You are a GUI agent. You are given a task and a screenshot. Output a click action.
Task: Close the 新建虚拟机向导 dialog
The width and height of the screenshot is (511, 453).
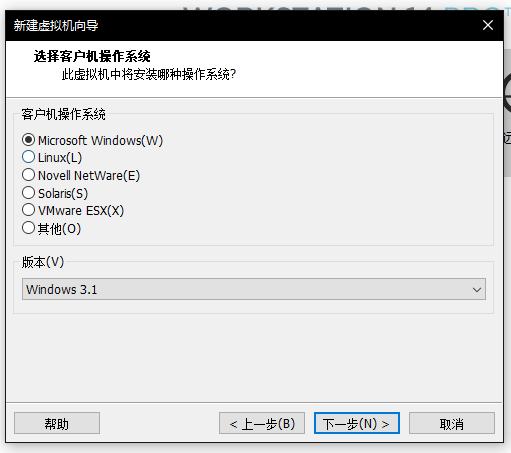tap(488, 25)
